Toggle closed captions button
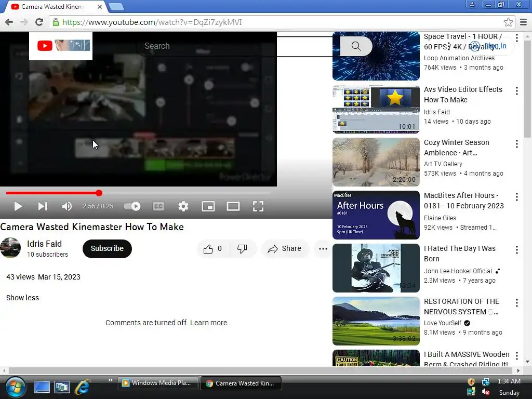The width and height of the screenshot is (532, 399). coord(158,206)
